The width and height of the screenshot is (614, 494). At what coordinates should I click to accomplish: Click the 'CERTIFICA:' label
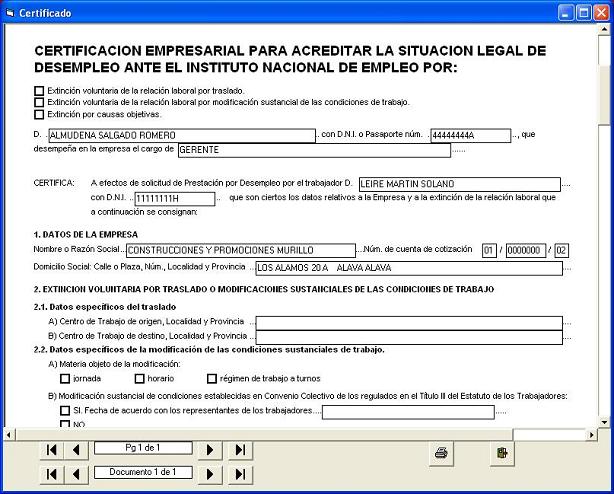point(54,183)
